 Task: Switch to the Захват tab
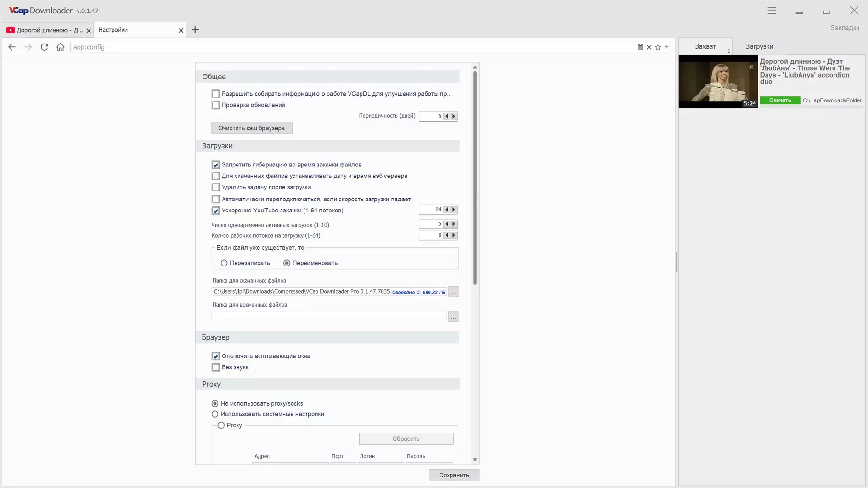click(705, 46)
